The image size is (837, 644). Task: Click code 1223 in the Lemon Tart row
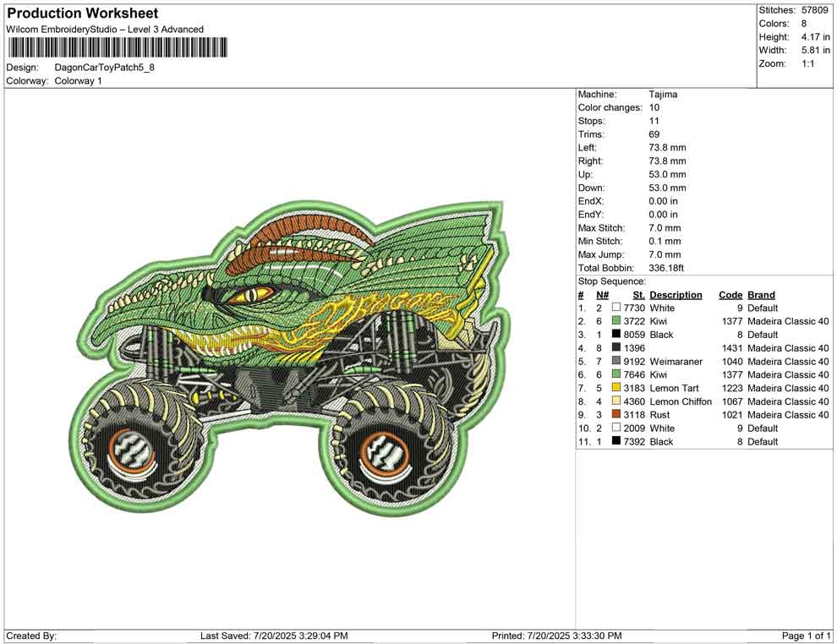pyautogui.click(x=732, y=388)
